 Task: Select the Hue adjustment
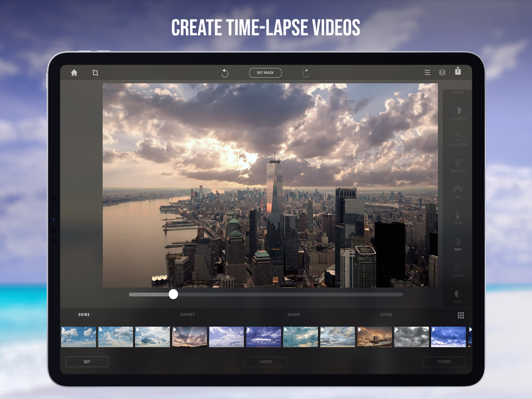[458, 192]
